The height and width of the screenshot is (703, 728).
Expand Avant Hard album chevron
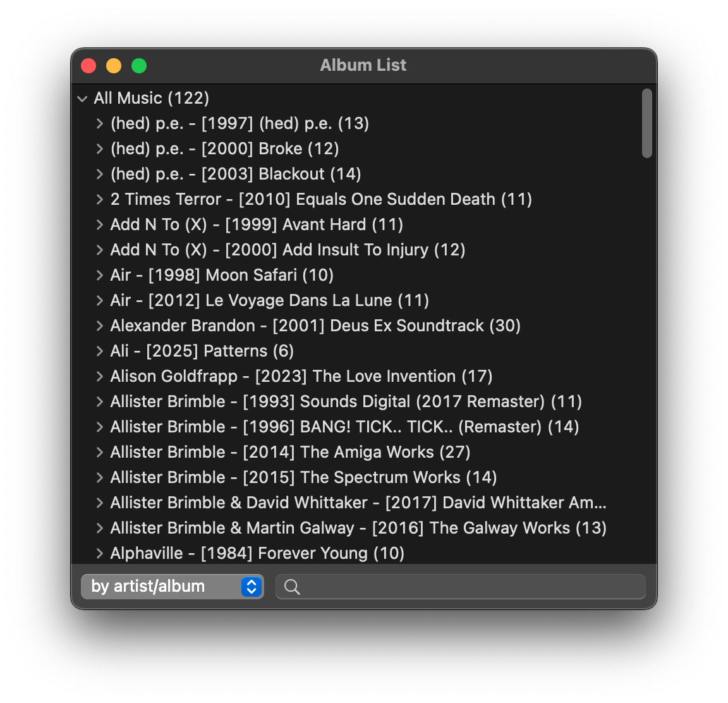pos(99,224)
